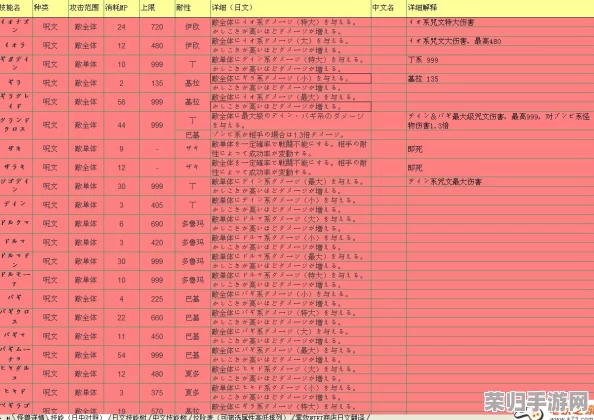Select the 耐性 column header
The height and width of the screenshot is (420, 594).
tap(192, 8)
